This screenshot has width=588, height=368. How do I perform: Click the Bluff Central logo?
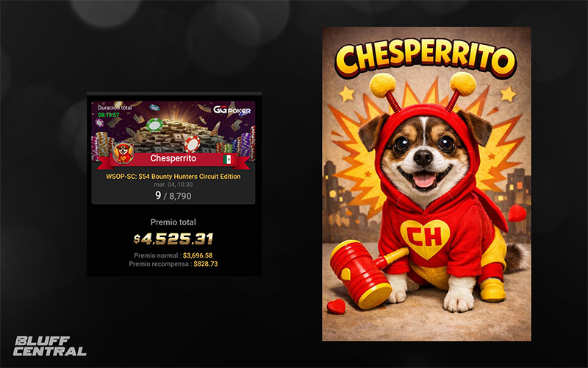(x=49, y=346)
